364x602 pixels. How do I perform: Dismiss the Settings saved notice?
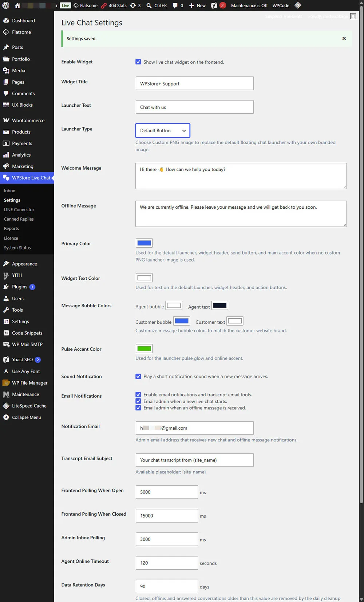point(344,39)
